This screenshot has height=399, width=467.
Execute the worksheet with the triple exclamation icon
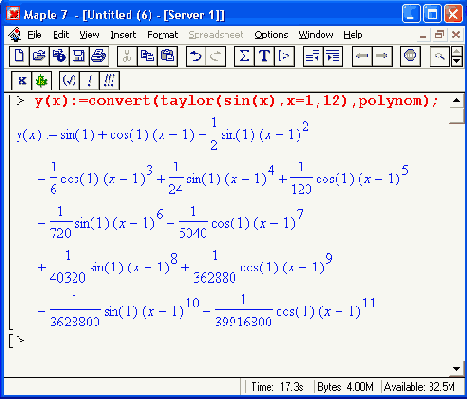[x=109, y=81]
